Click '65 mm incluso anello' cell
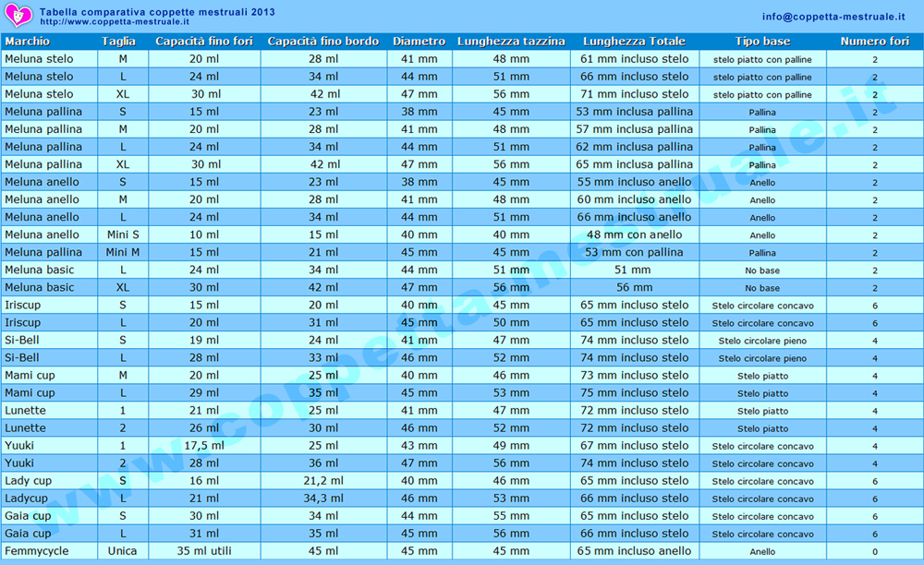The height and width of the screenshot is (565, 924). (x=634, y=551)
